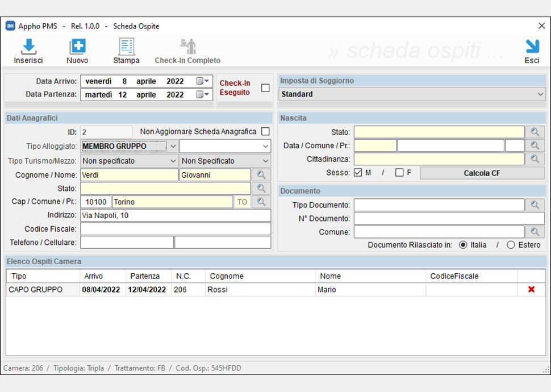Screen dimensions: 551x392
Task: Click Cap/Comune search magnifier
Action: [261, 202]
